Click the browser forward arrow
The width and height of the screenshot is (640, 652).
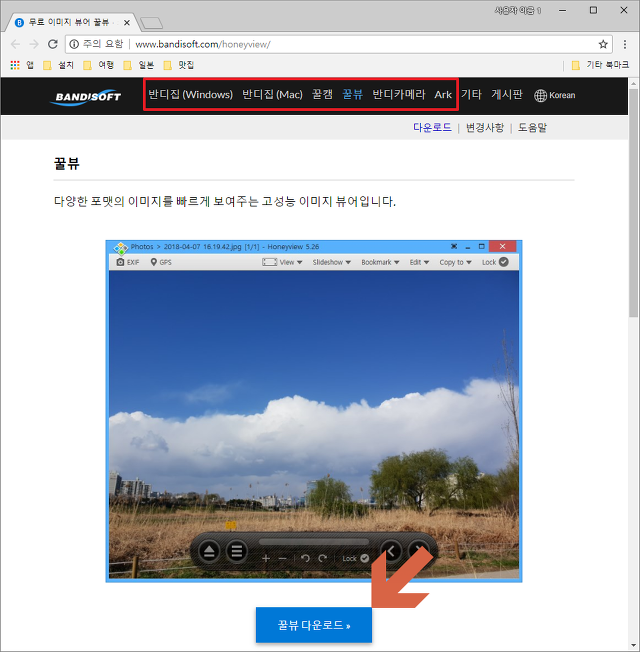point(34,44)
